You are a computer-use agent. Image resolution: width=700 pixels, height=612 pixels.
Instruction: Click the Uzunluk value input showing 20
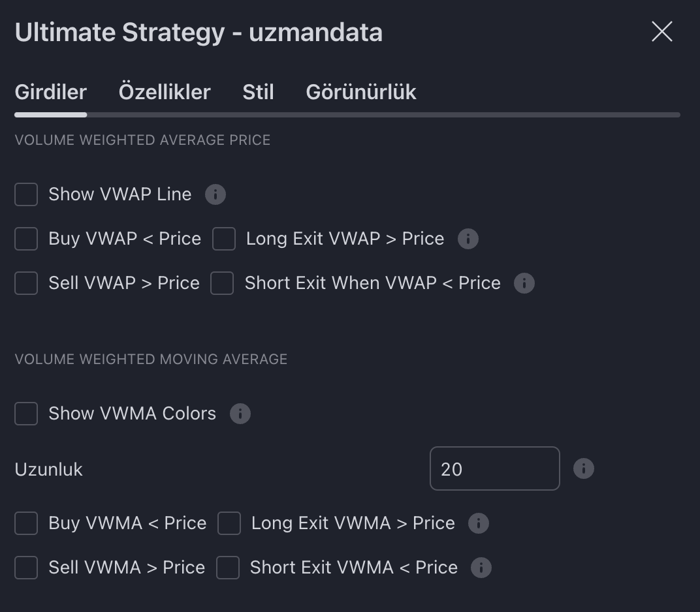click(x=494, y=468)
